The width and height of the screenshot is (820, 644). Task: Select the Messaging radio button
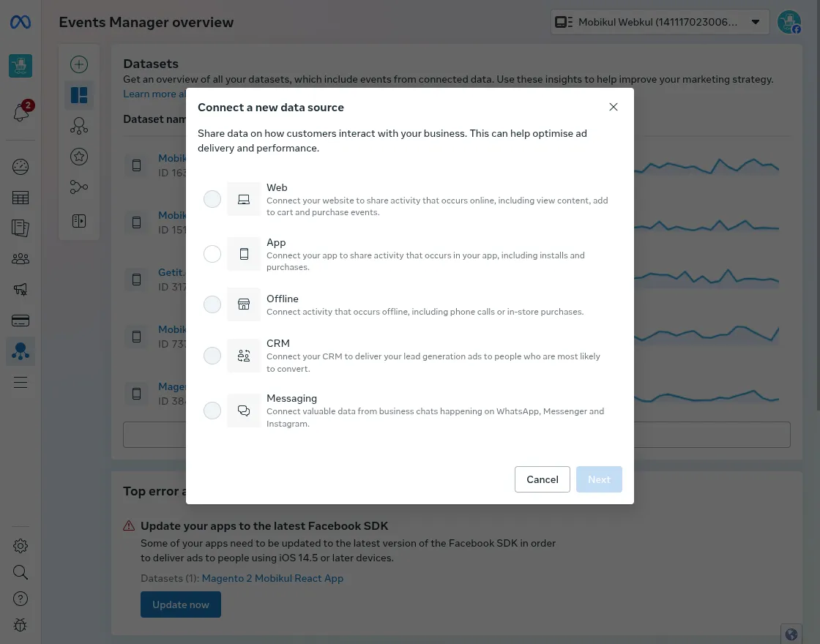click(212, 411)
